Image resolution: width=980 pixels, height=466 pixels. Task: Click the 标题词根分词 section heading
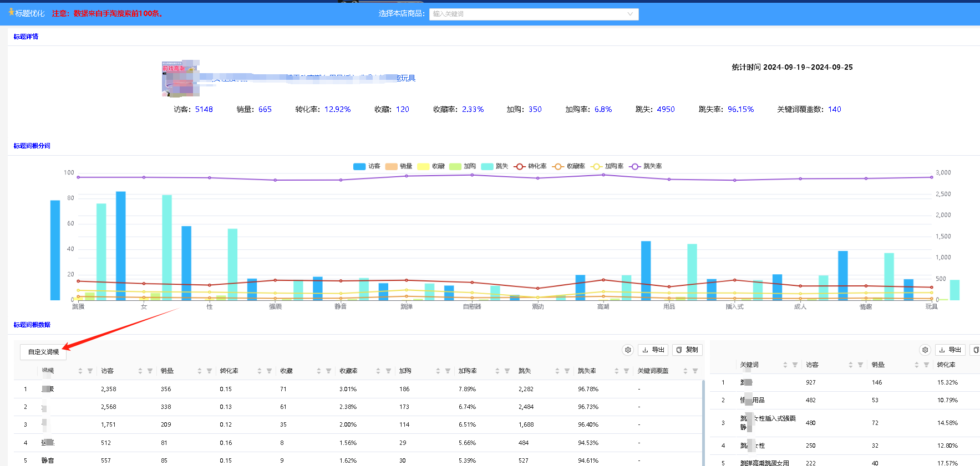pyautogui.click(x=32, y=146)
